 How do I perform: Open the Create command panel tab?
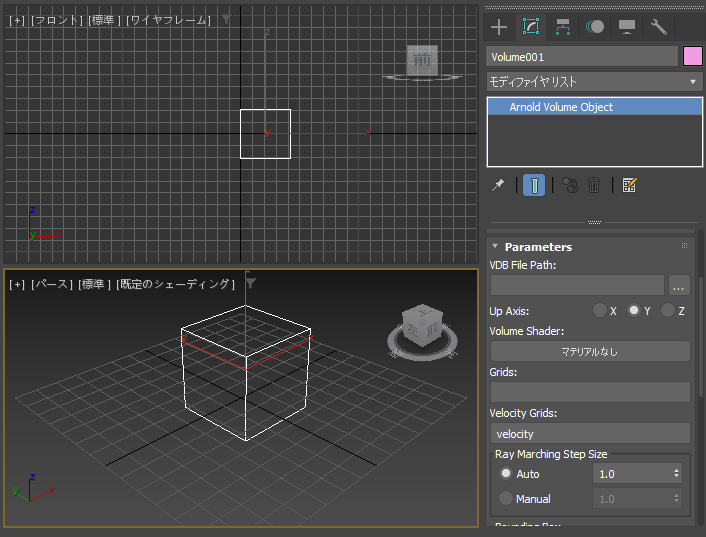point(499,27)
